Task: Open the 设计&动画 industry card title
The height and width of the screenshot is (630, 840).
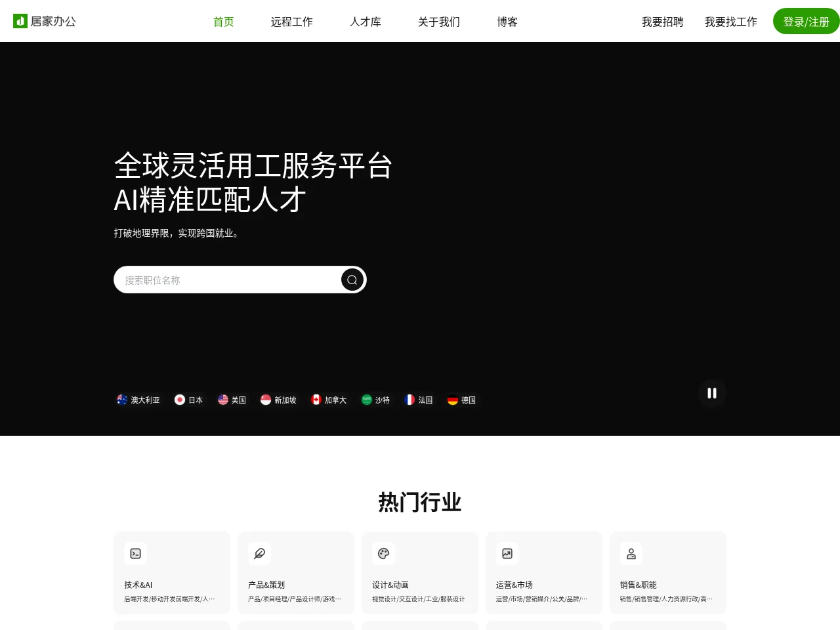Action: 390,585
